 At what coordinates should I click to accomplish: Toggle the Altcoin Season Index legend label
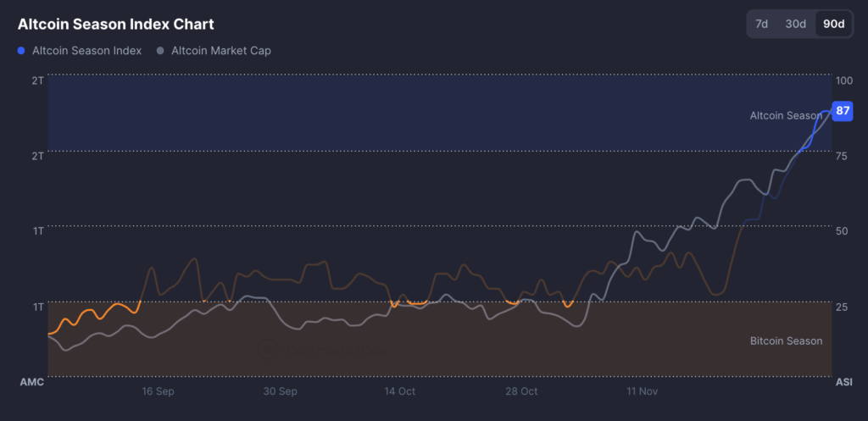86,51
